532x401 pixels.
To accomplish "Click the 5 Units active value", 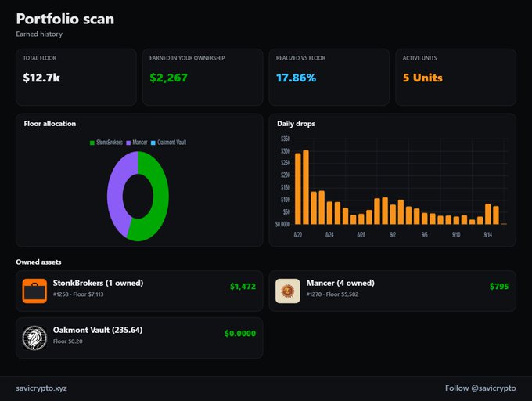I will (x=422, y=78).
